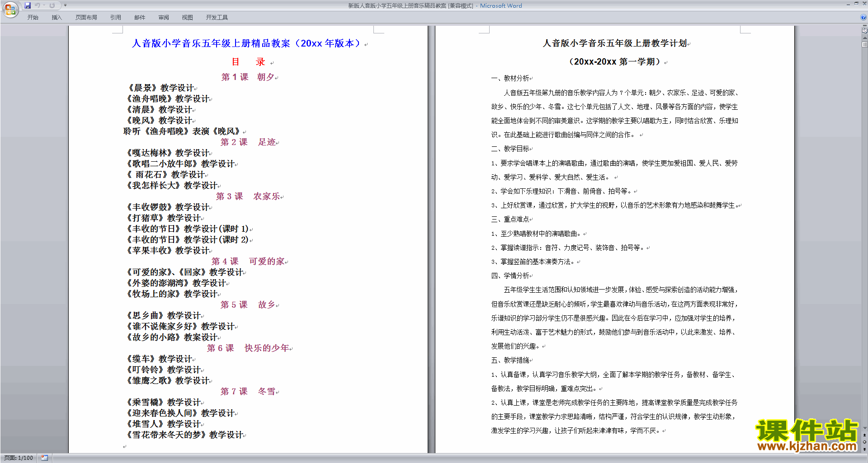Click section heading 五、教学措施
Viewport: 868px width, 463px height.
[x=510, y=360]
